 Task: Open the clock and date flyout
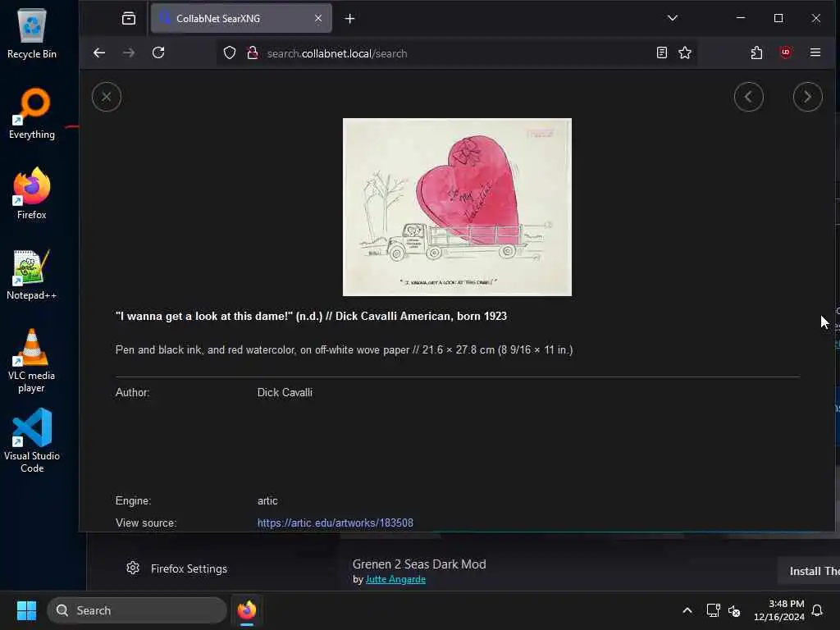click(778, 610)
